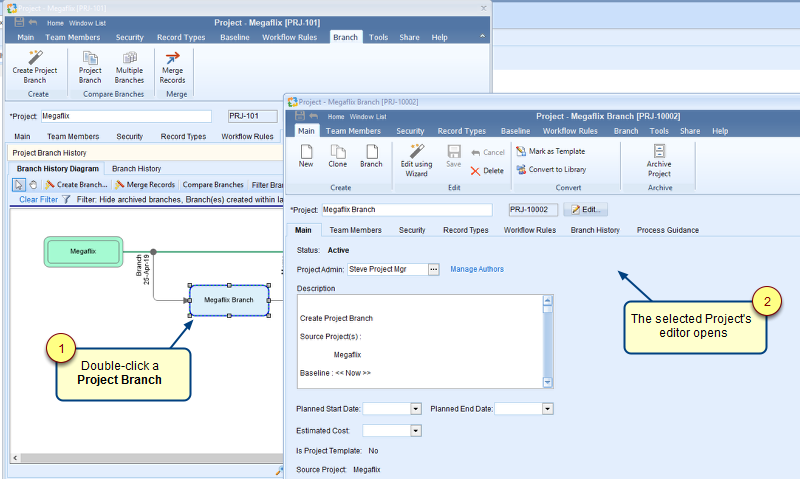
Task: Click Branch icon in Create group
Action: point(372,152)
